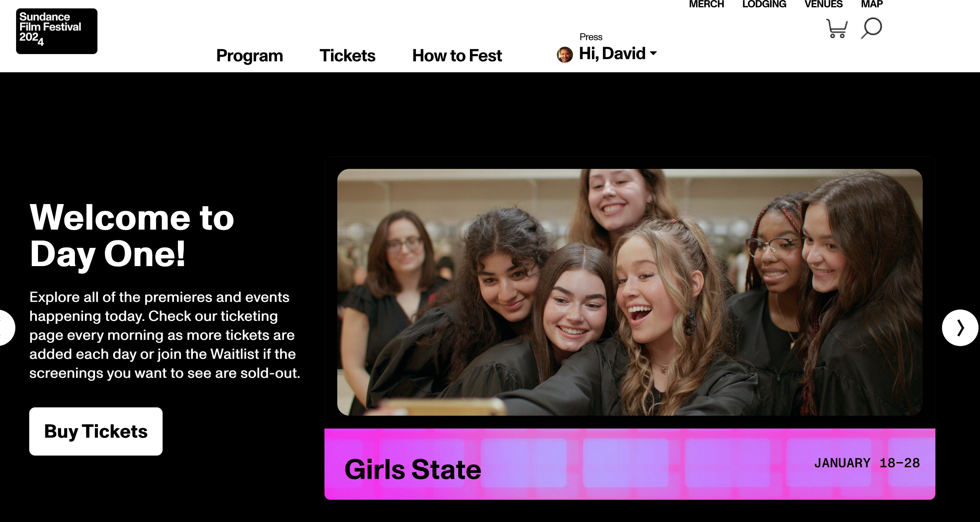Click David's profile avatar picture
The height and width of the screenshot is (522, 980).
point(565,55)
